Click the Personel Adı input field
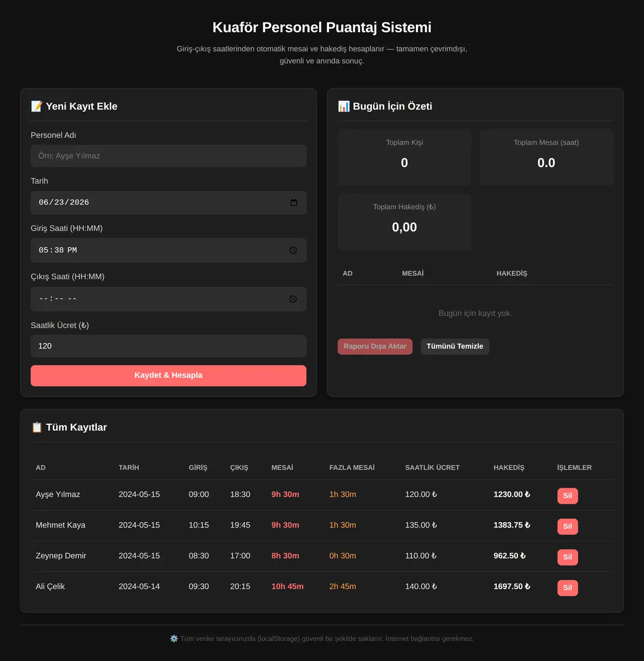The image size is (644, 661). (169, 156)
